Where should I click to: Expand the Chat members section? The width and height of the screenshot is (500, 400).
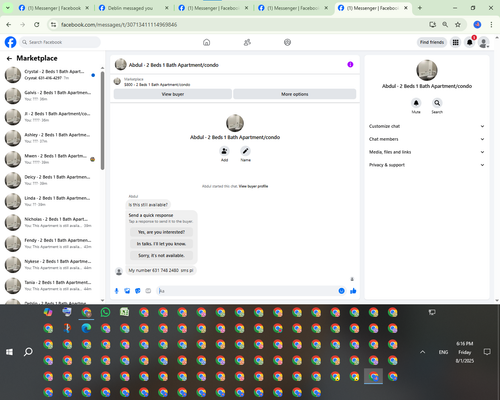coord(426,139)
